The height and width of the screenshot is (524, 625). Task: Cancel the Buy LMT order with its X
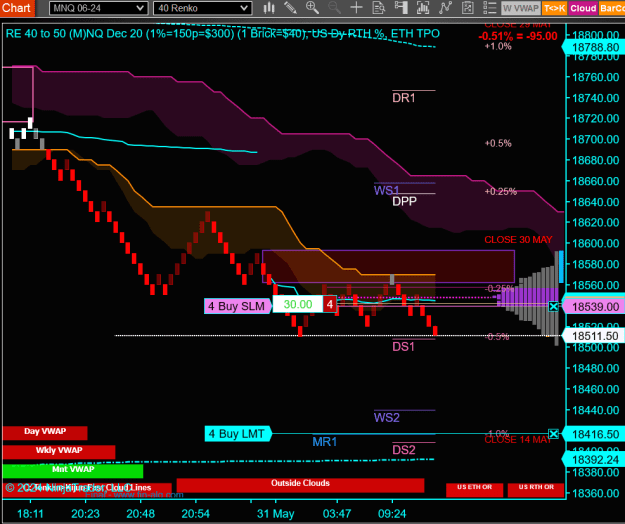pyautogui.click(x=553, y=434)
